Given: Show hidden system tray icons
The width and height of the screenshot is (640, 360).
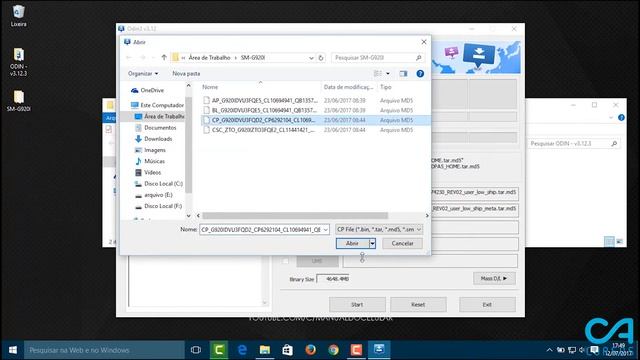Looking at the screenshot, I should [549, 350].
